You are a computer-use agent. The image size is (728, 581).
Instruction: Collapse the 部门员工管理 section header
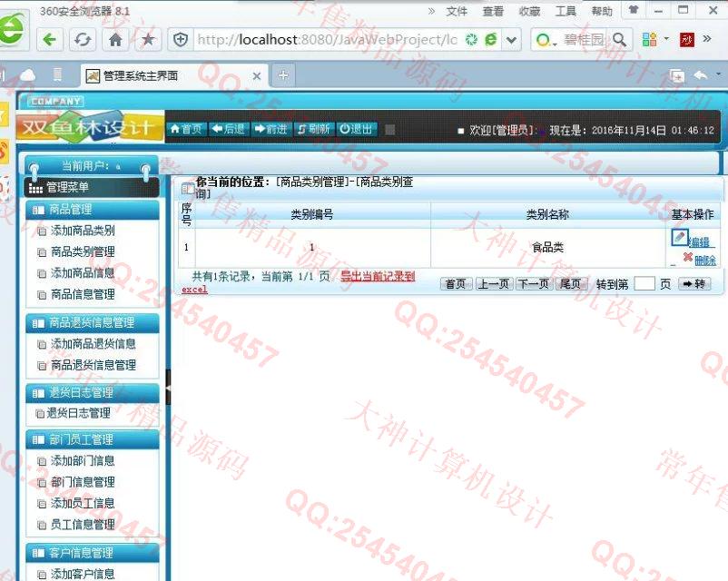[x=93, y=439]
